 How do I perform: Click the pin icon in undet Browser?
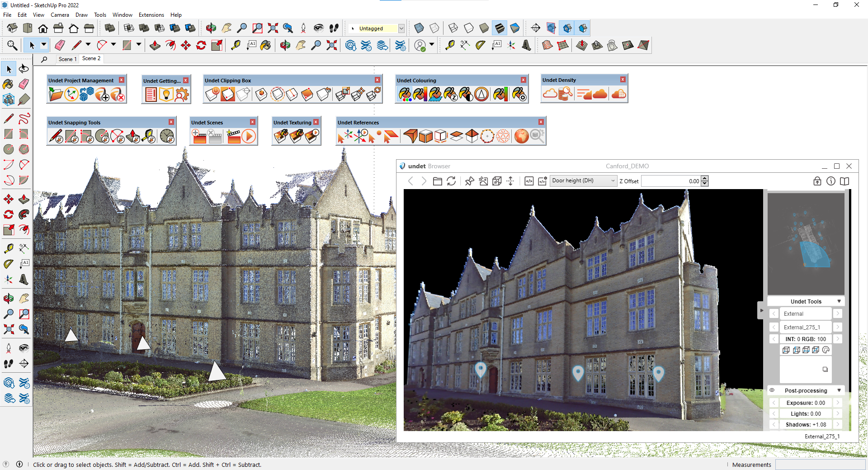(469, 181)
